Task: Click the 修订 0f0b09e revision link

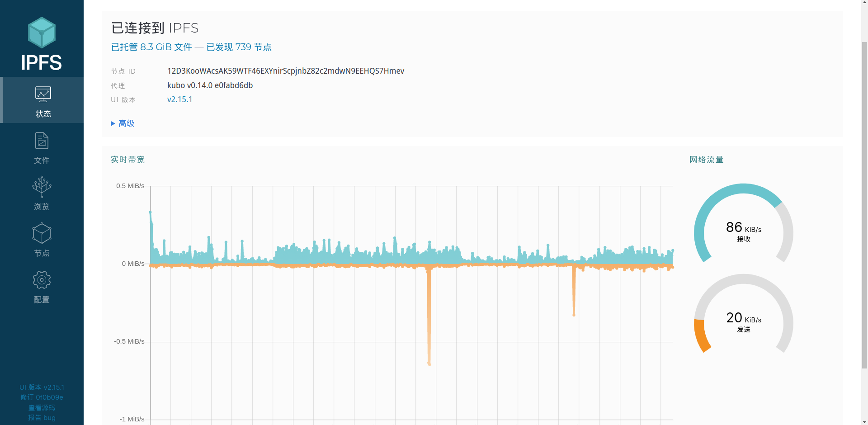Action: (42, 397)
